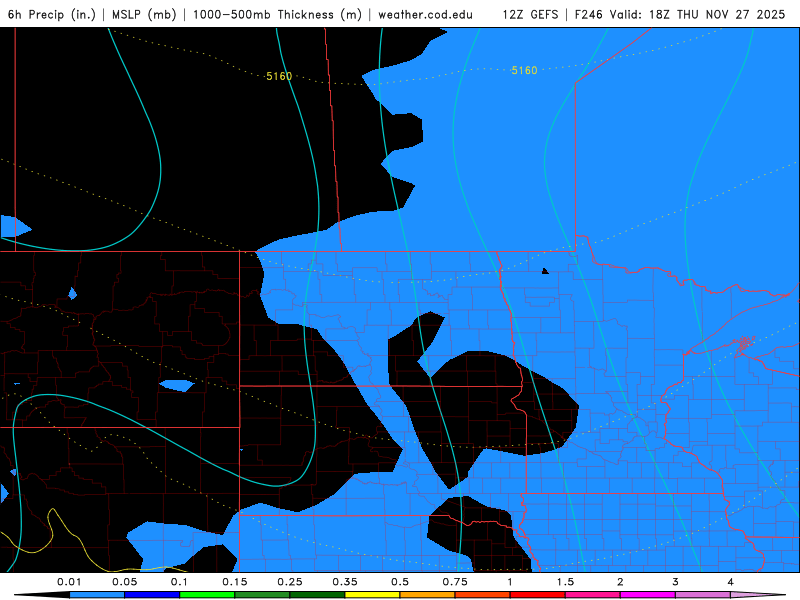Open the weather.cod.edu text in header

(x=426, y=14)
